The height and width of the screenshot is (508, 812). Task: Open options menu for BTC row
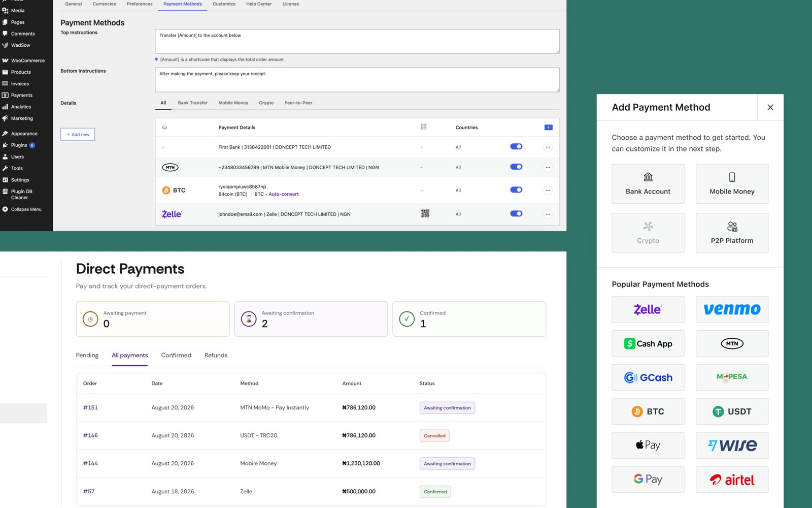click(x=548, y=190)
